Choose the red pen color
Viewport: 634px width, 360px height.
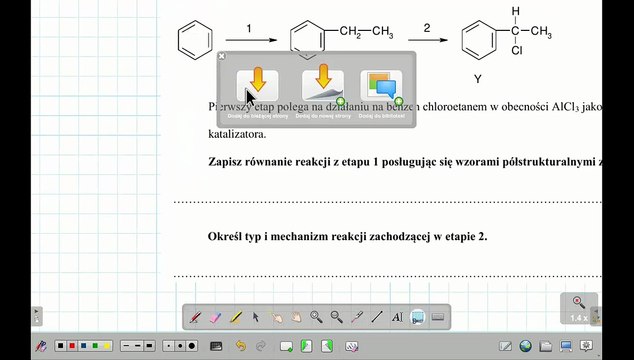point(72,346)
